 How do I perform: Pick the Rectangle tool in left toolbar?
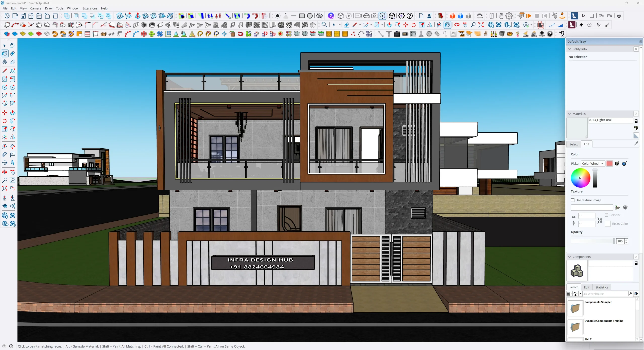pos(4,79)
